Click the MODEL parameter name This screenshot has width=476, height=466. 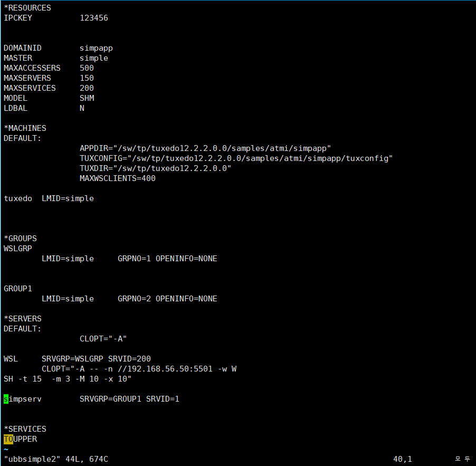click(x=15, y=98)
